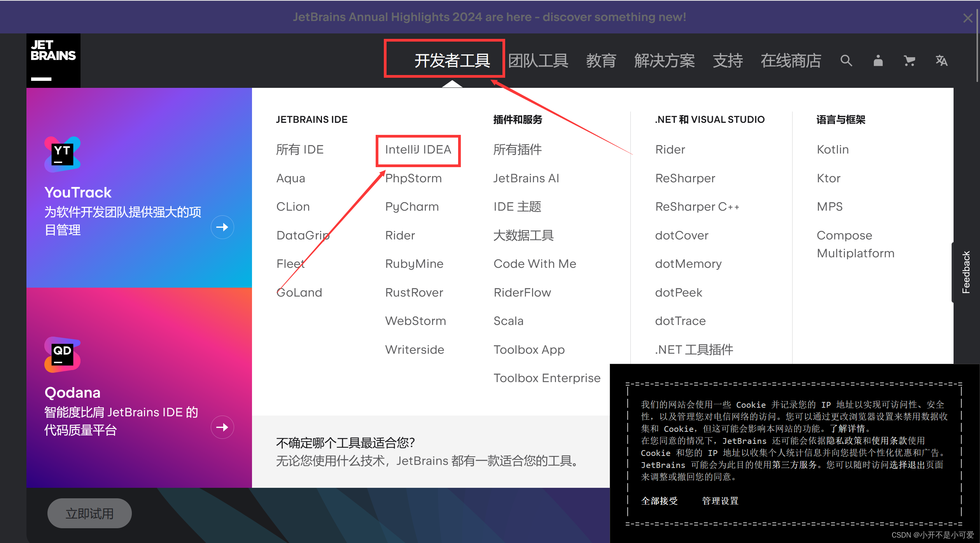Open the PyCharm link
The width and height of the screenshot is (980, 543).
412,207
